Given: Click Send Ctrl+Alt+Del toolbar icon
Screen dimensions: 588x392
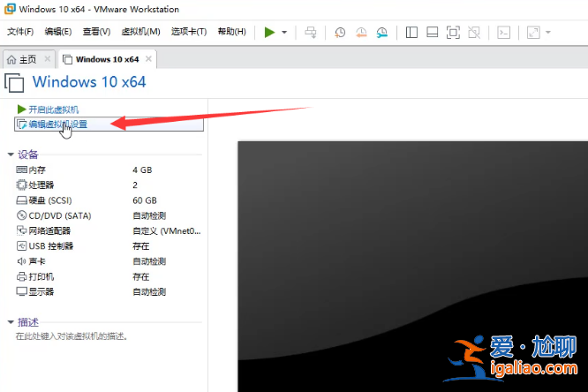Looking at the screenshot, I should click(311, 33).
